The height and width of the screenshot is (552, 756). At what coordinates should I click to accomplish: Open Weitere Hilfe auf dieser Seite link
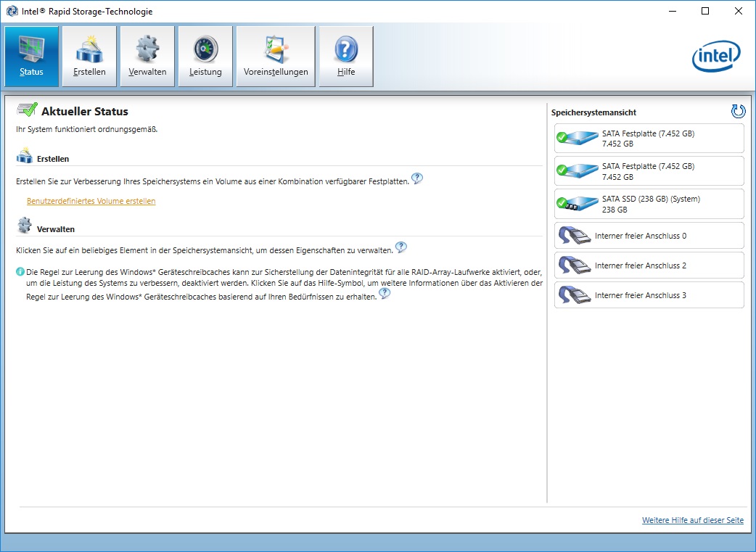[693, 520]
